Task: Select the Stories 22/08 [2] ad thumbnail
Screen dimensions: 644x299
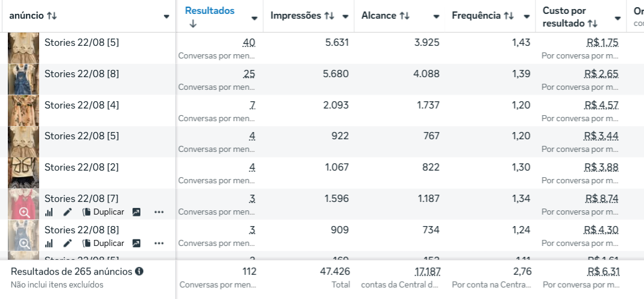Action: 23,173
